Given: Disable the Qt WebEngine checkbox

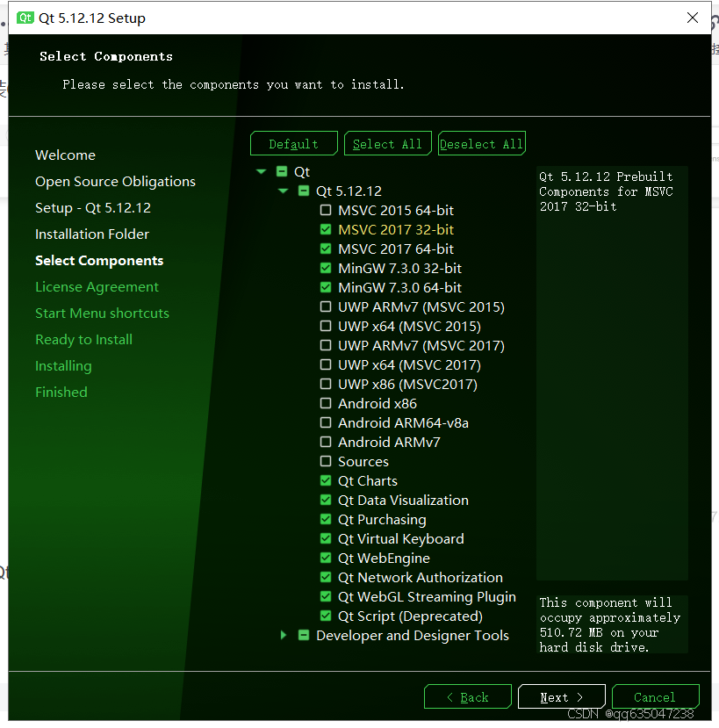Looking at the screenshot, I should tap(326, 558).
